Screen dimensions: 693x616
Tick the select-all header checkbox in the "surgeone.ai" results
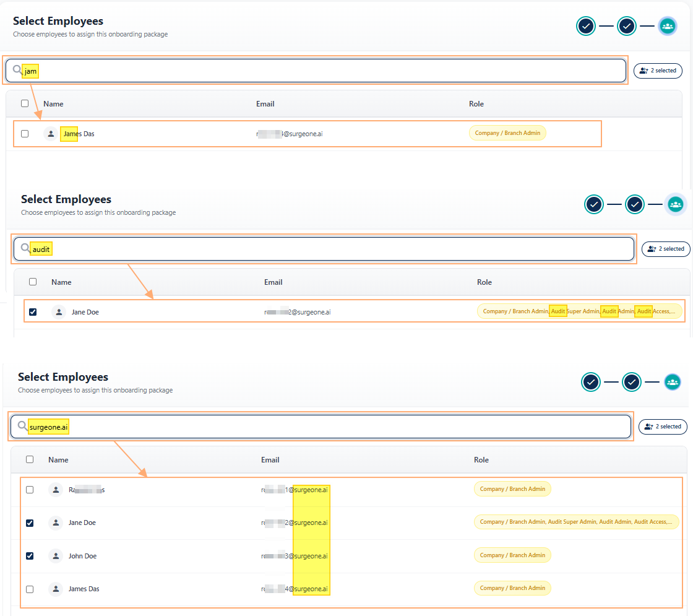point(30,459)
